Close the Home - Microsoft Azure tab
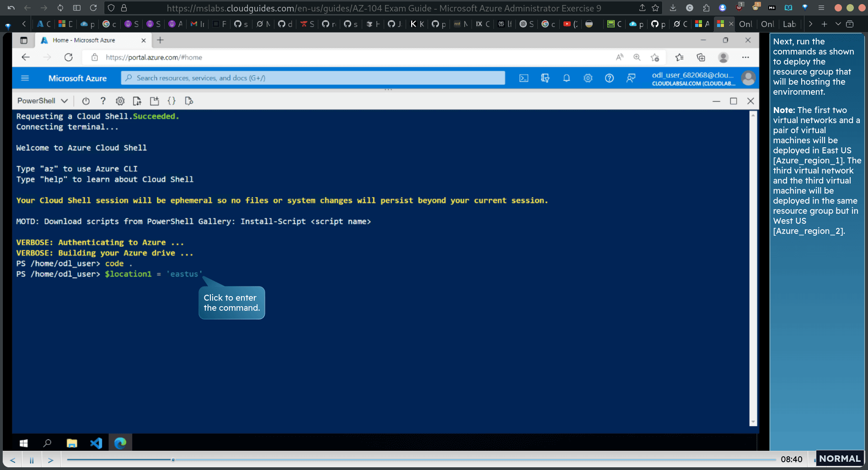The height and width of the screenshot is (470, 868). [x=144, y=40]
